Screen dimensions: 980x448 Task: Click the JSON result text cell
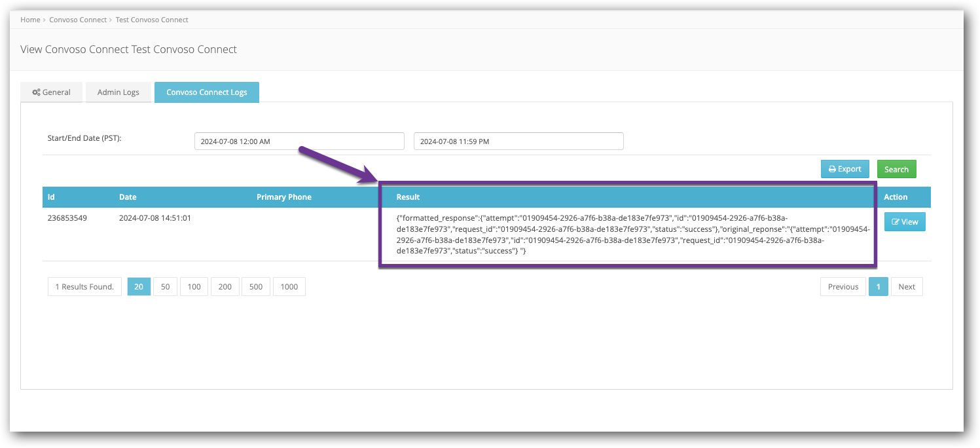click(633, 234)
